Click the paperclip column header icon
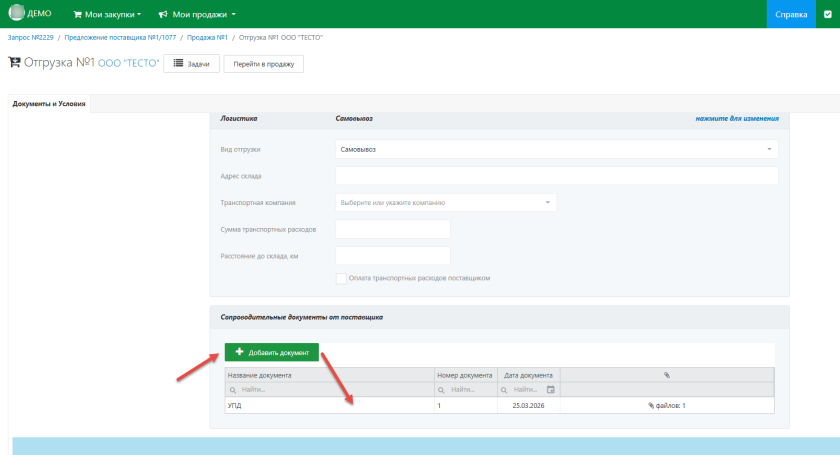The height and width of the screenshot is (455, 840). tap(667, 375)
